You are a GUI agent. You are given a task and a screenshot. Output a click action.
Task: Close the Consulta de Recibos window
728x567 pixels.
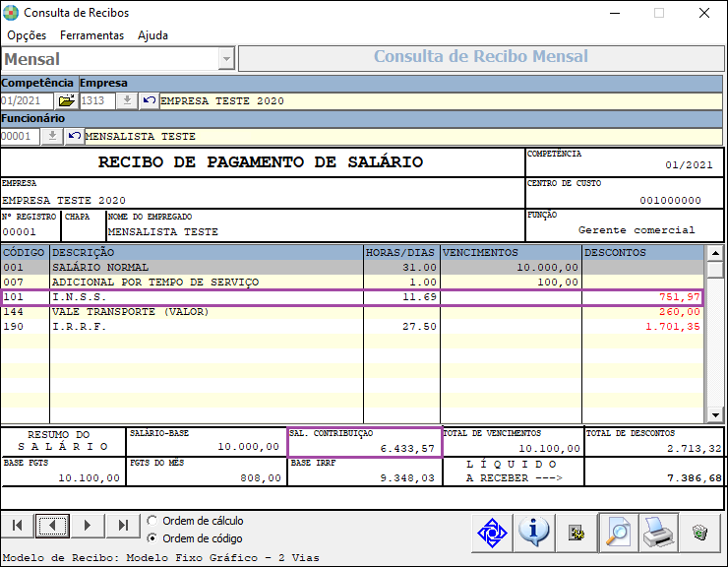pyautogui.click(x=704, y=13)
